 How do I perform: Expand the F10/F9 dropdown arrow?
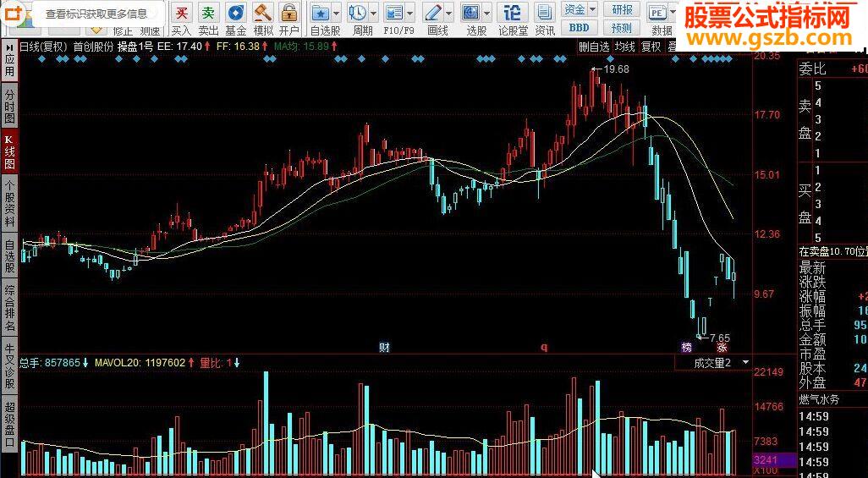click(x=409, y=12)
